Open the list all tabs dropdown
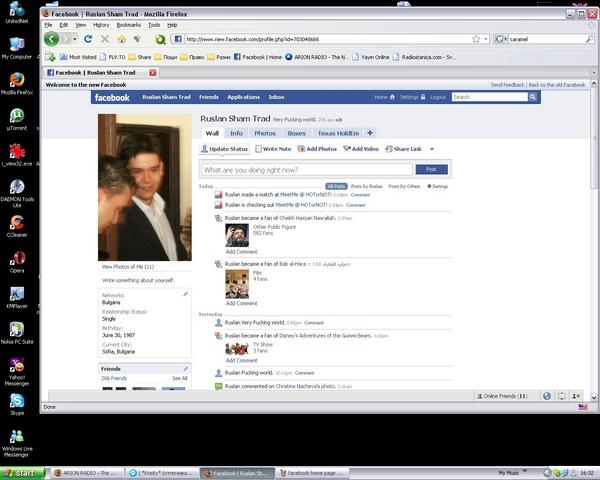The height and width of the screenshot is (480, 600). [594, 73]
